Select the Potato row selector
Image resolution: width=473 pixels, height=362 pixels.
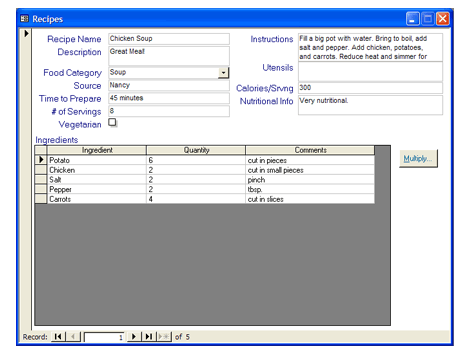click(41, 160)
